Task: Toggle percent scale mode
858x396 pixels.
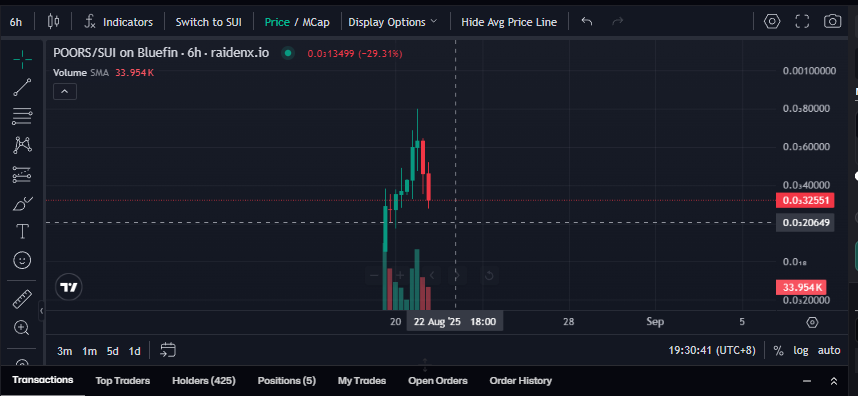Action: point(778,351)
